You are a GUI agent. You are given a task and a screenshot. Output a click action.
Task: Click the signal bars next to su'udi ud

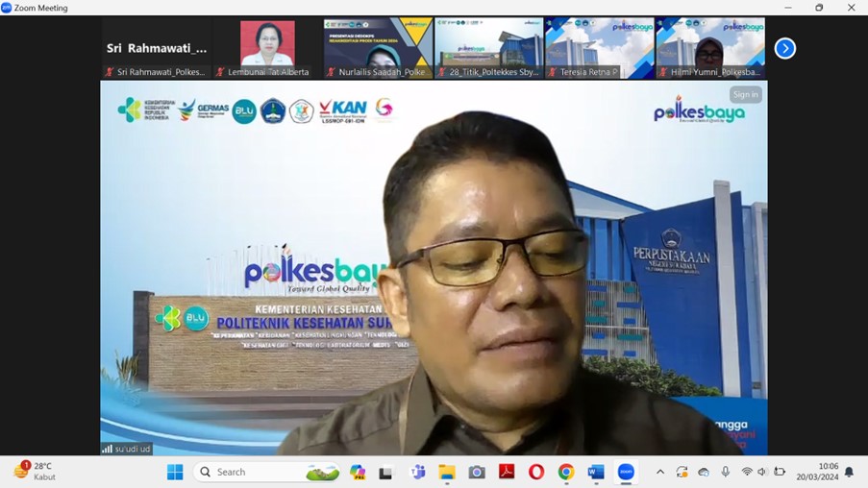point(107,449)
